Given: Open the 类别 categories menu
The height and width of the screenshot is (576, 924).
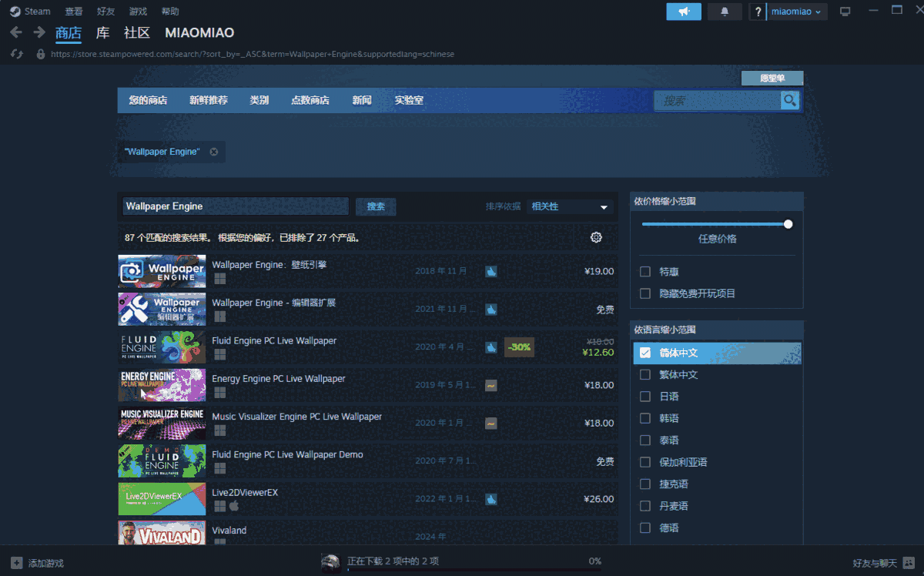Looking at the screenshot, I should click(x=259, y=100).
